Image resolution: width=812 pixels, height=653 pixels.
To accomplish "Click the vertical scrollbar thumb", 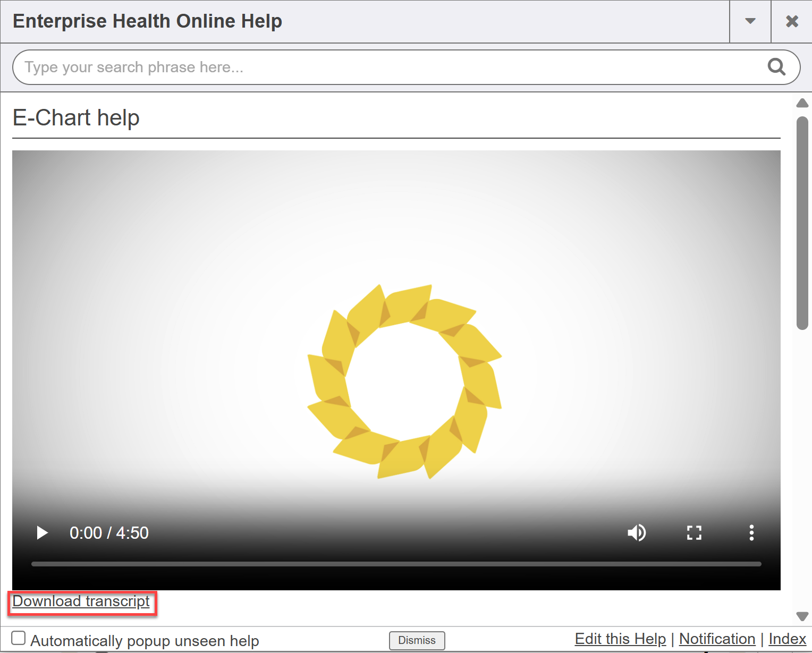I will (x=802, y=223).
